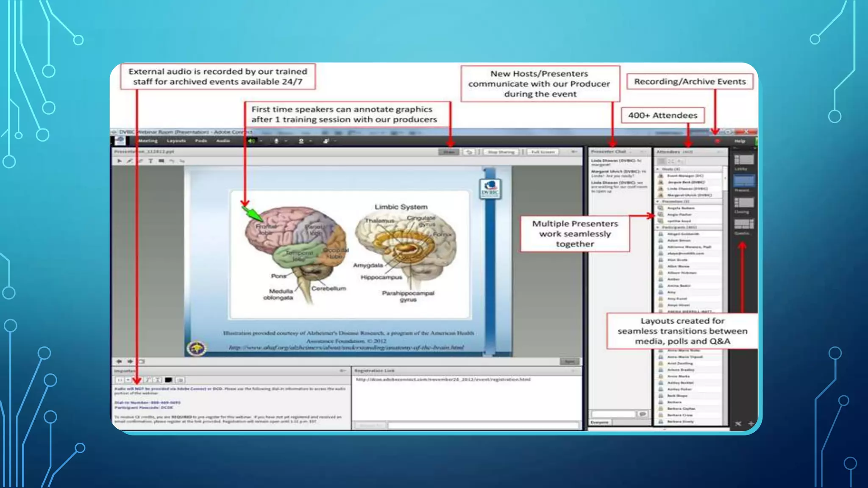The width and height of the screenshot is (868, 488).
Task: Toggle the Draw button in share pod
Action: click(448, 152)
